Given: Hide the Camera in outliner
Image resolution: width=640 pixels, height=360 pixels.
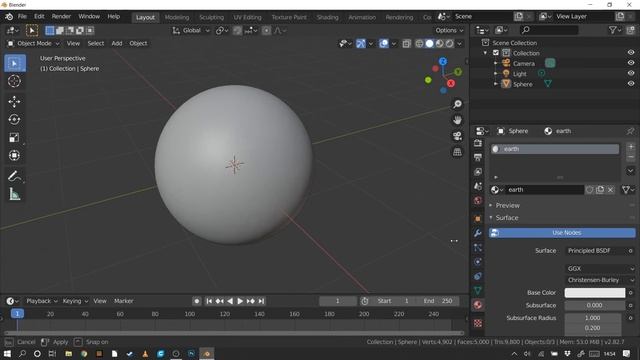Looking at the screenshot, I should tap(631, 63).
